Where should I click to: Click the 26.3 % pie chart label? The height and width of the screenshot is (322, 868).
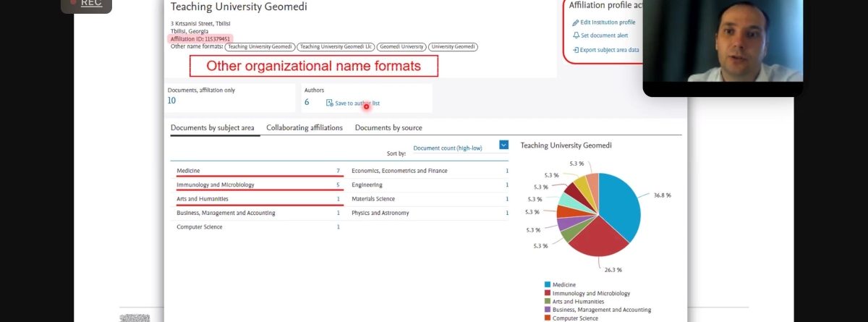tap(613, 269)
